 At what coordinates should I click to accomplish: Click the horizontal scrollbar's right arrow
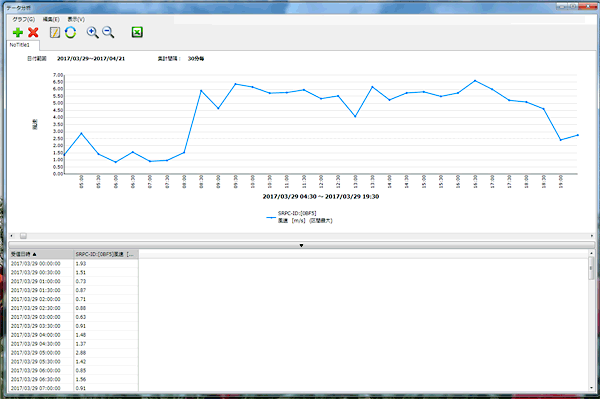click(592, 236)
